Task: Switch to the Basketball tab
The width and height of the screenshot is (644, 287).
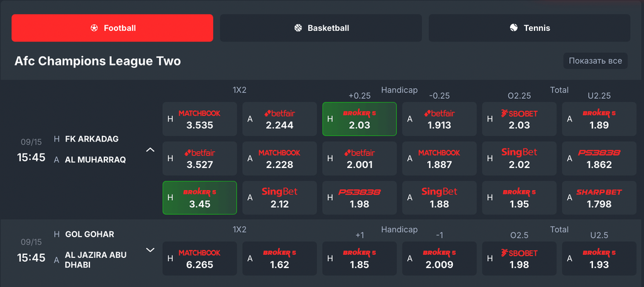Action: (x=321, y=28)
